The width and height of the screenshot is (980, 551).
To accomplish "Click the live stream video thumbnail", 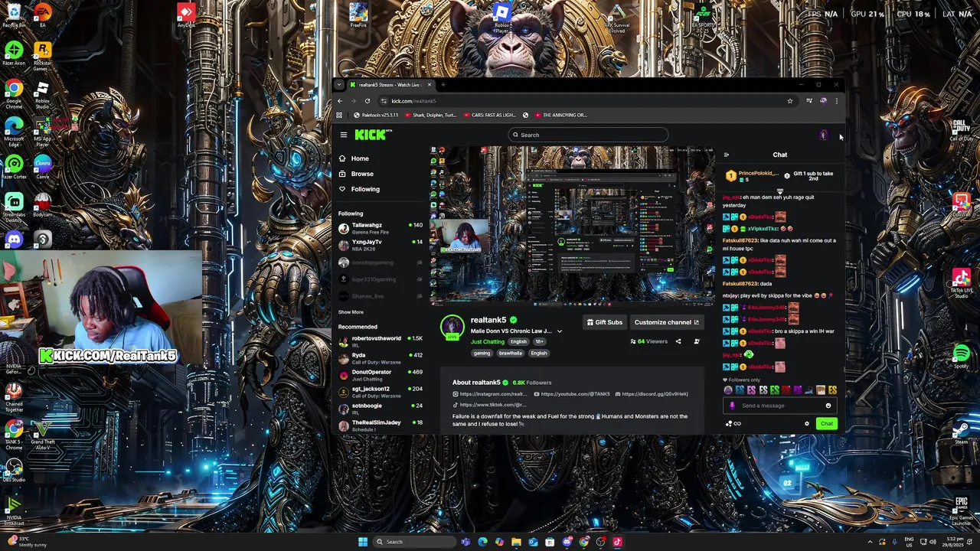I will pyautogui.click(x=573, y=227).
